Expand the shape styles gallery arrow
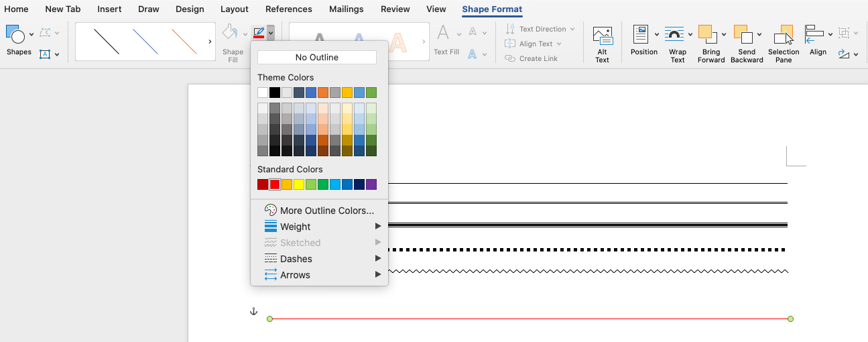This screenshot has width=868, height=342. (210, 42)
